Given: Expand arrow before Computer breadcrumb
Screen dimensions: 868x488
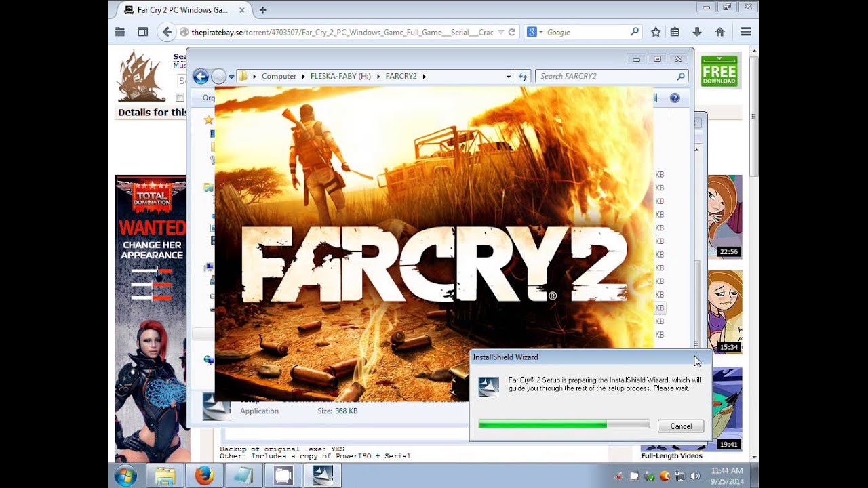Looking at the screenshot, I should 255,77.
